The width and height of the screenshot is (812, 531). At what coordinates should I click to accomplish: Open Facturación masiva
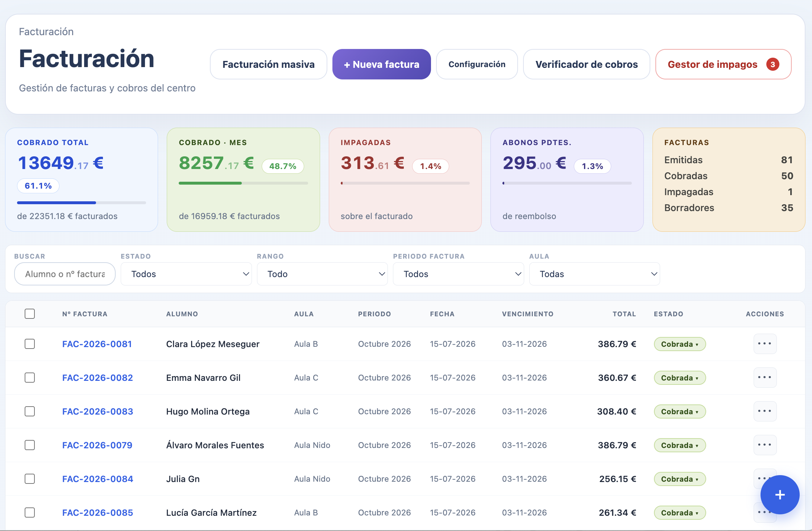click(x=269, y=64)
